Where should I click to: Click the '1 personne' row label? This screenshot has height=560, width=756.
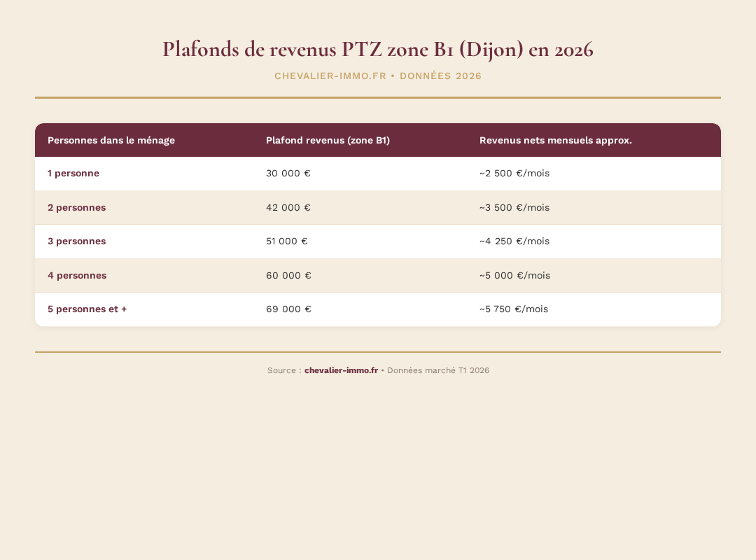pyautogui.click(x=73, y=174)
